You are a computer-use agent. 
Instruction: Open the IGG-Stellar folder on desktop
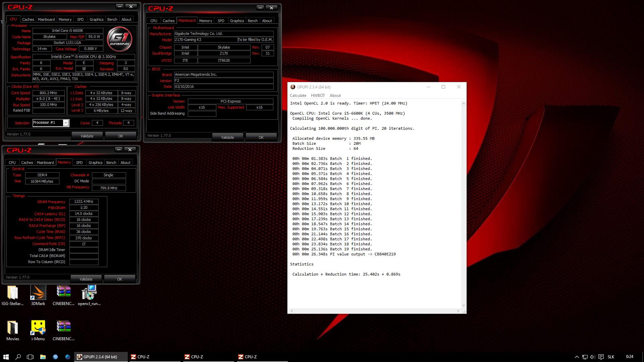(x=12, y=295)
